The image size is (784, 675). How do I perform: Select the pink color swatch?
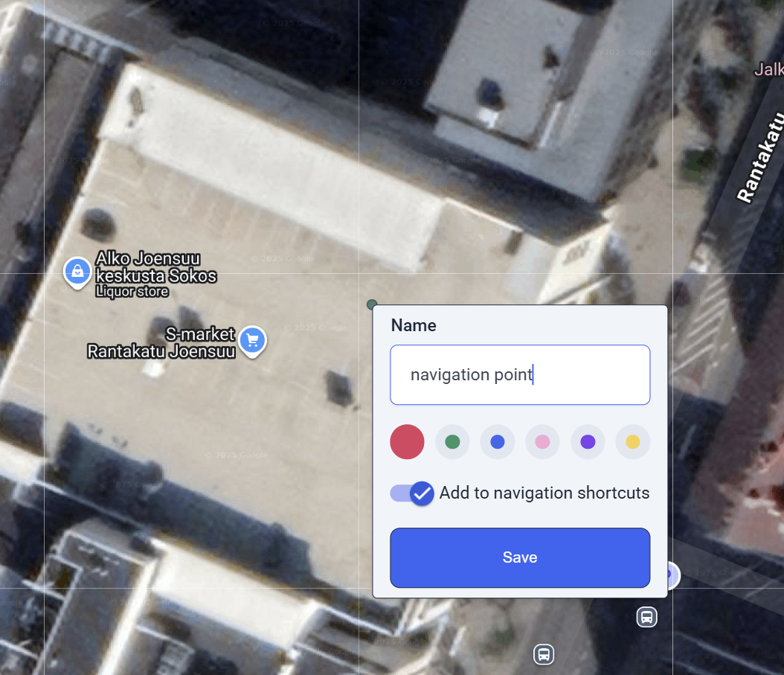(x=542, y=441)
